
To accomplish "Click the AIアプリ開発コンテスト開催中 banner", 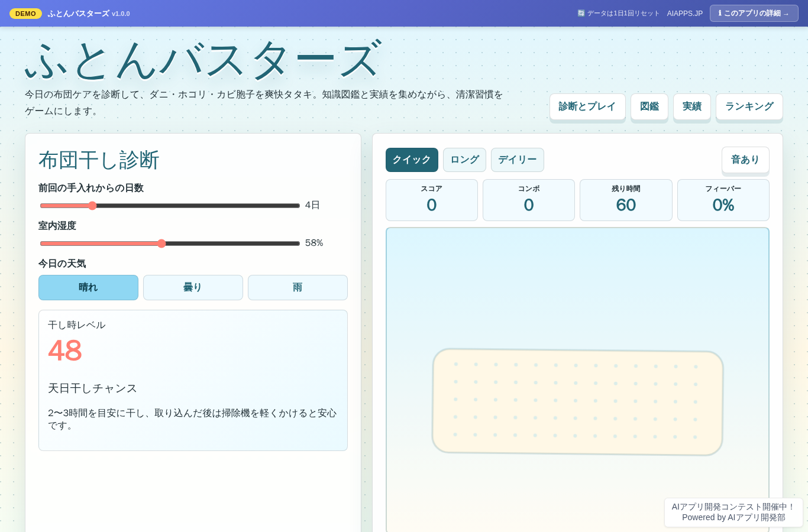I will pyautogui.click(x=733, y=512).
